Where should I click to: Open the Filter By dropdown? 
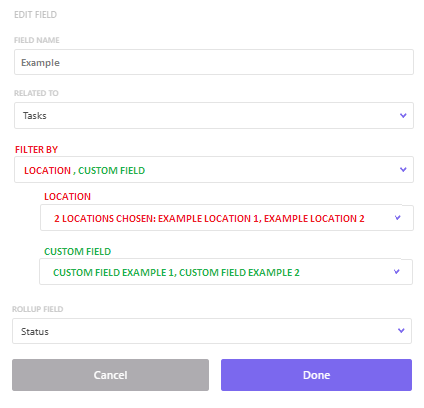tap(214, 170)
